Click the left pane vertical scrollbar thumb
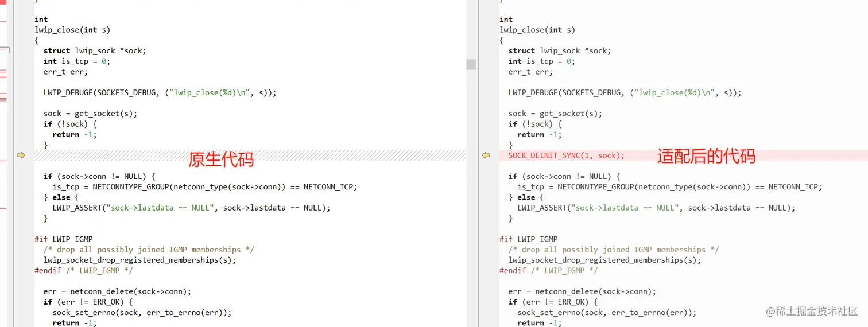The height and width of the screenshot is (327, 868). (471, 64)
